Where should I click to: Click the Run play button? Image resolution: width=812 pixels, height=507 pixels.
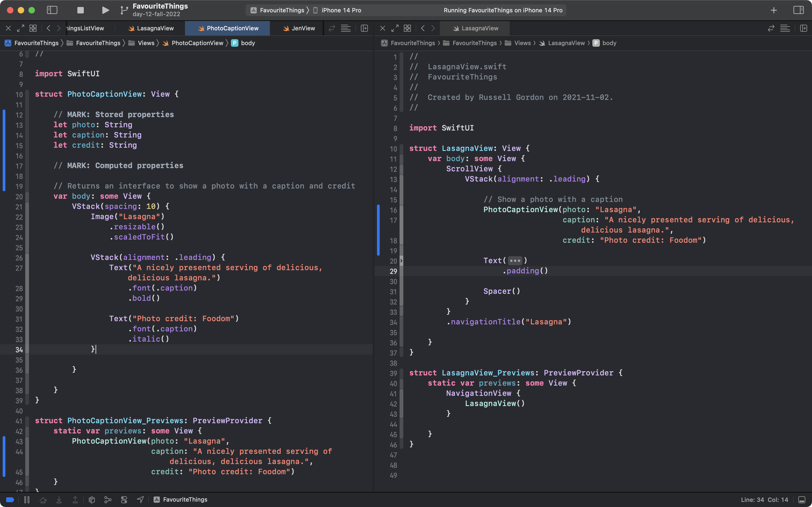105,10
